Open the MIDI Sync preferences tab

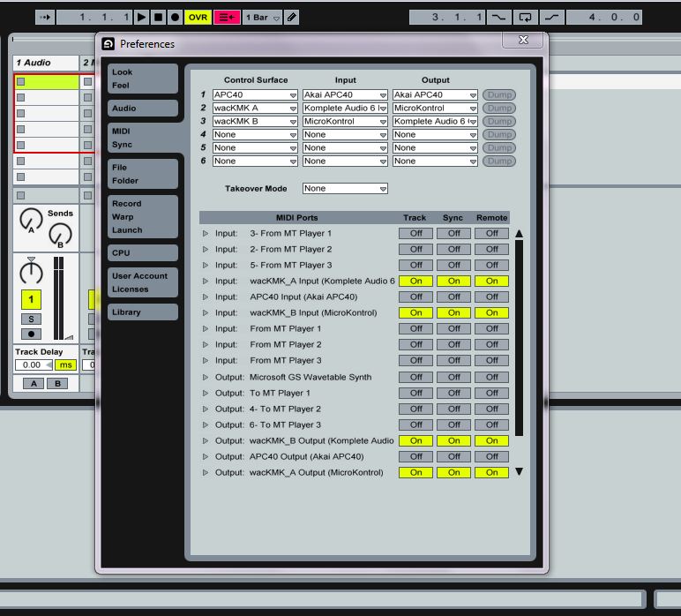[x=142, y=138]
